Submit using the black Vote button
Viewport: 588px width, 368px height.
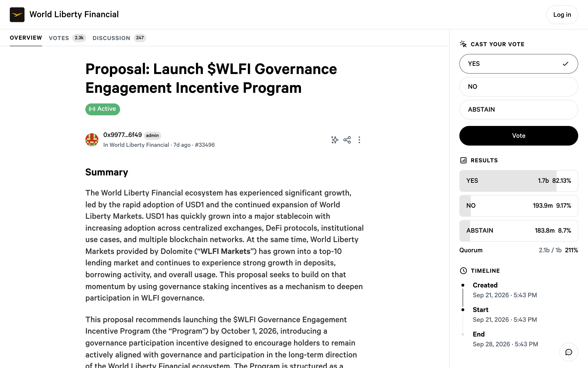[x=519, y=136]
